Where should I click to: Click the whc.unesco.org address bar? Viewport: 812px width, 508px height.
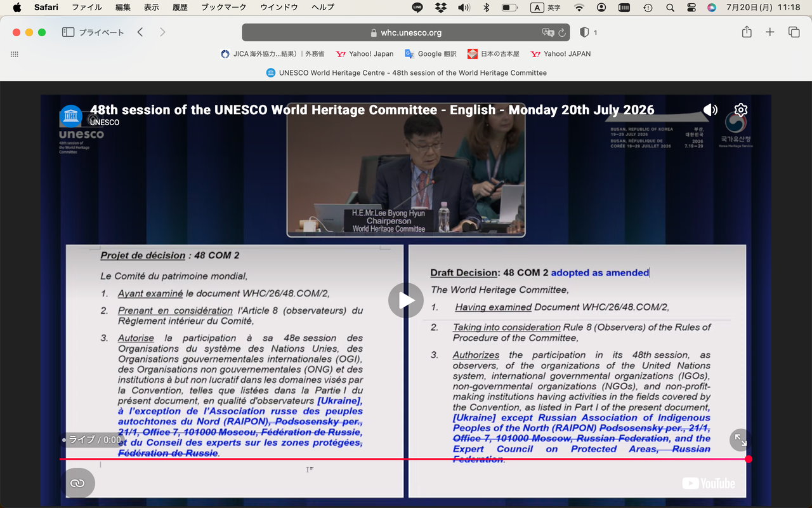[406, 32]
